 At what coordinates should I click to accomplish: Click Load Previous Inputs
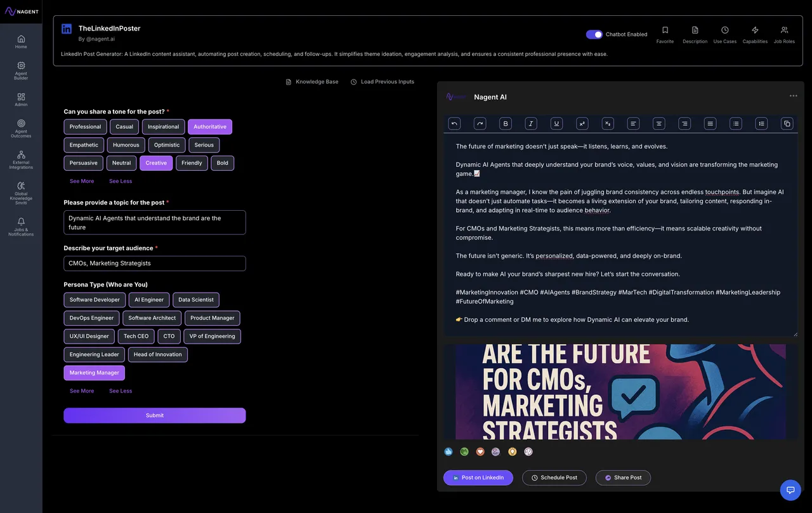tap(383, 82)
